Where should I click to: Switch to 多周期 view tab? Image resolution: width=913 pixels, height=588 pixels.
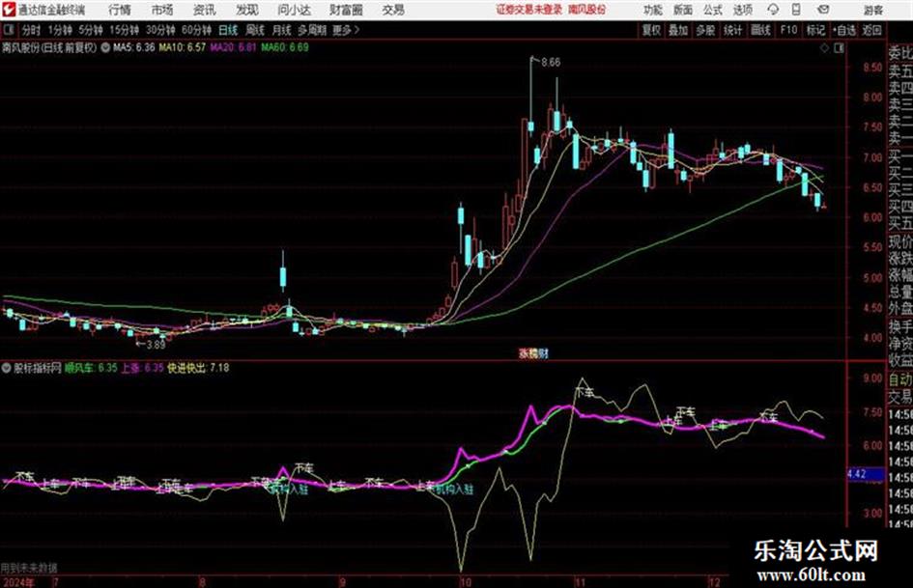(312, 30)
